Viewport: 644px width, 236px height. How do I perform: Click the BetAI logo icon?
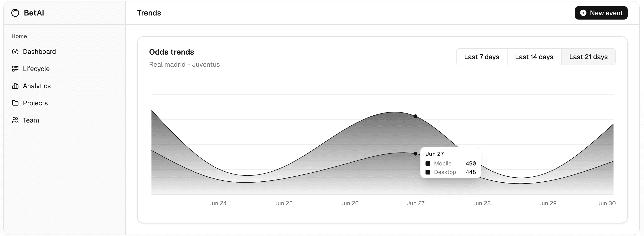15,13
